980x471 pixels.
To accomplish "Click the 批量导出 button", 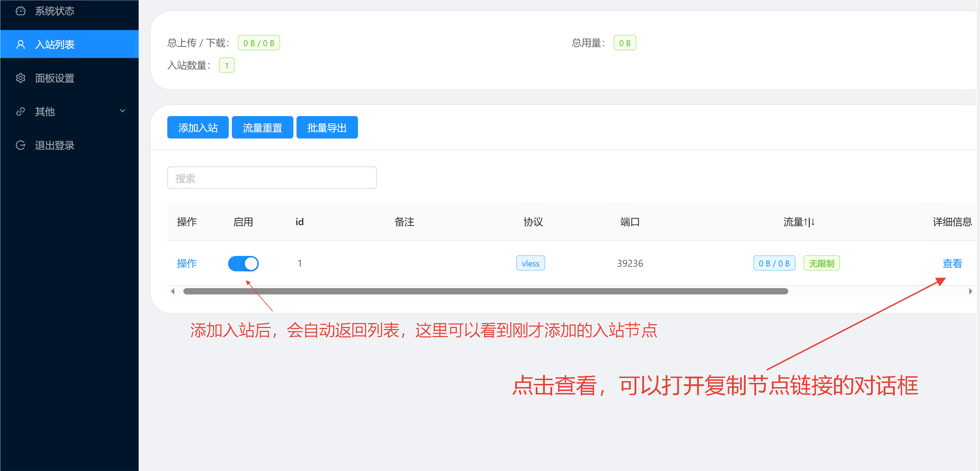I will coord(327,128).
